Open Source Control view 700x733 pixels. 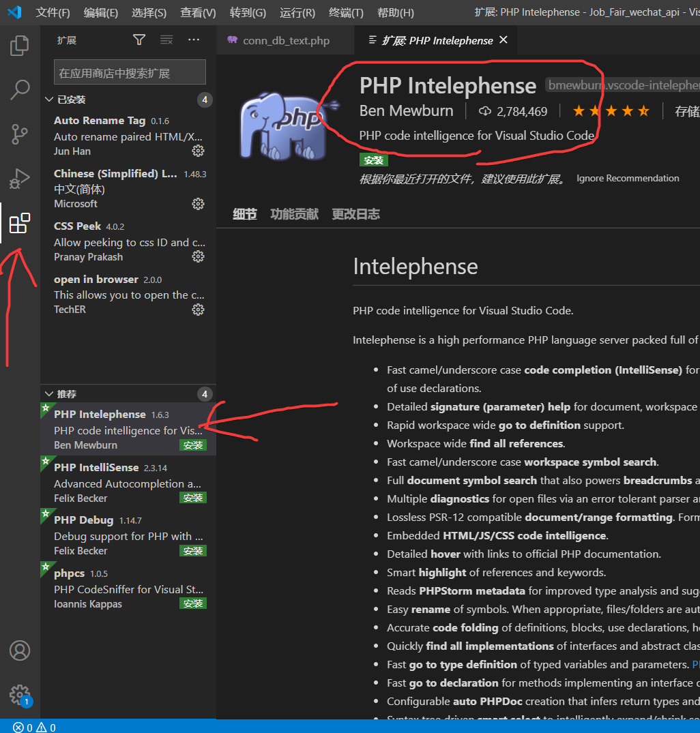[x=20, y=134]
